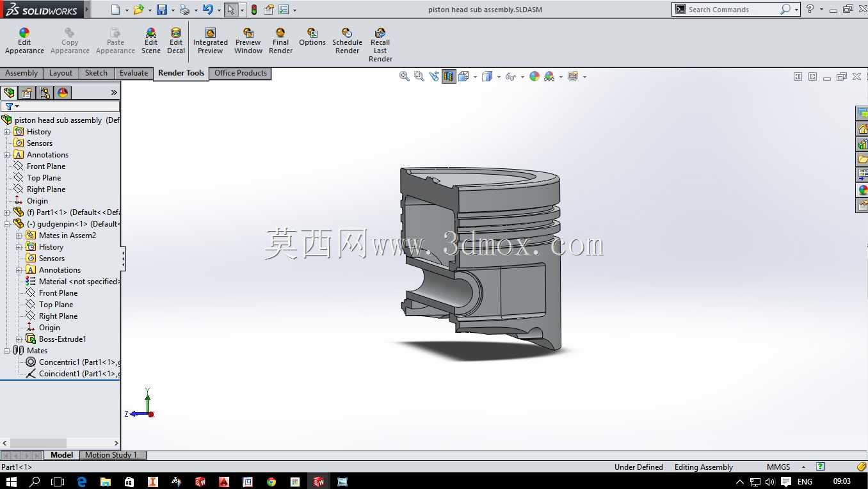The image size is (868, 489).
Task: Open the render Options
Action: (x=312, y=37)
